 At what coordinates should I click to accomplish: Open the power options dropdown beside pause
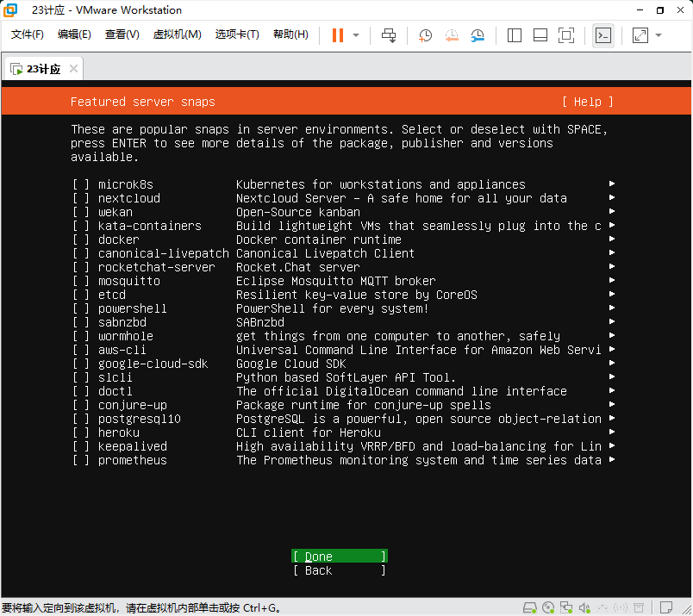(356, 35)
